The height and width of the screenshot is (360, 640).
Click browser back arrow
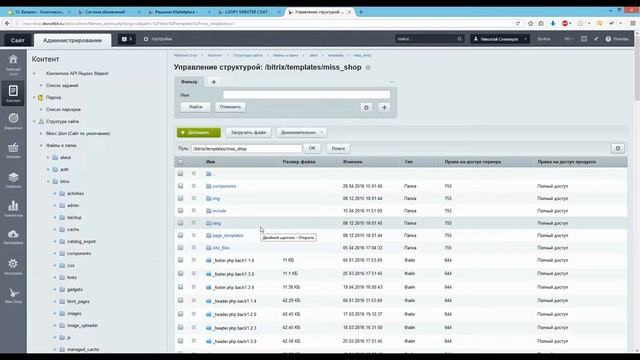click(7, 23)
